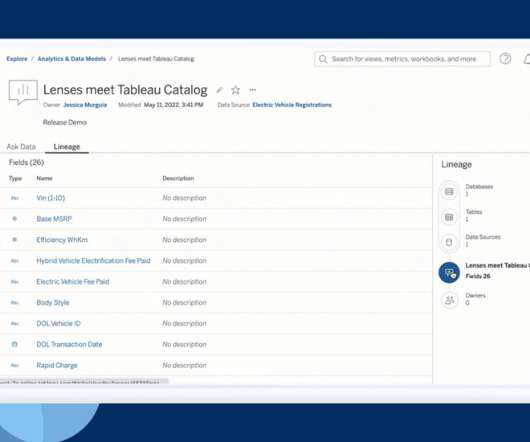This screenshot has height=442, width=530.
Task: Open the owner Jessica Murguia profile link
Action: coord(85,105)
